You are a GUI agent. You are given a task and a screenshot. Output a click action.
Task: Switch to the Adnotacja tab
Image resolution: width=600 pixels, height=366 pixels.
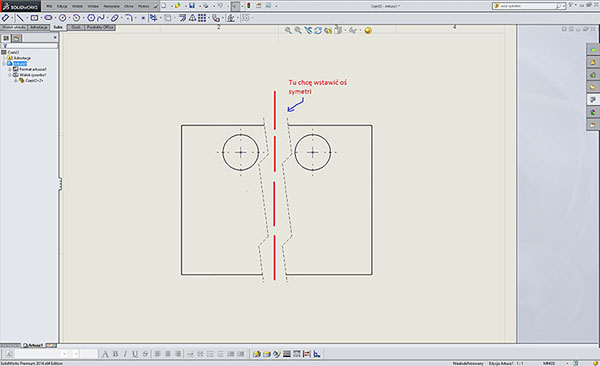39,28
